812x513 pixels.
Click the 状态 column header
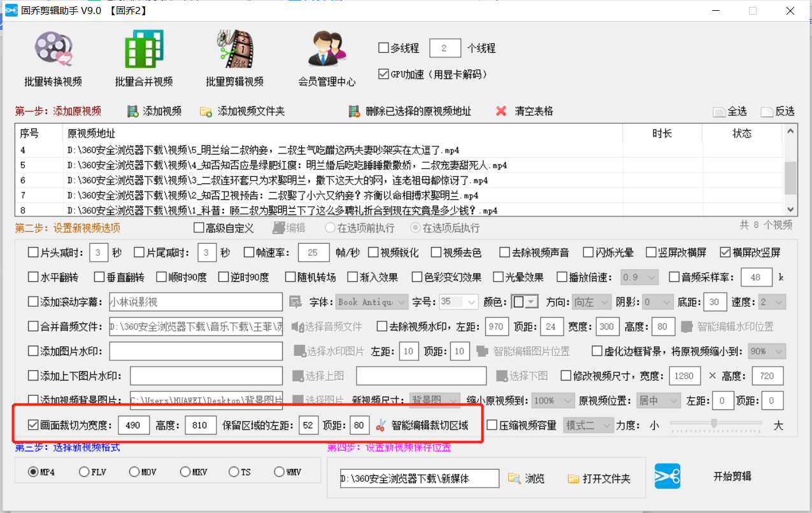click(743, 134)
